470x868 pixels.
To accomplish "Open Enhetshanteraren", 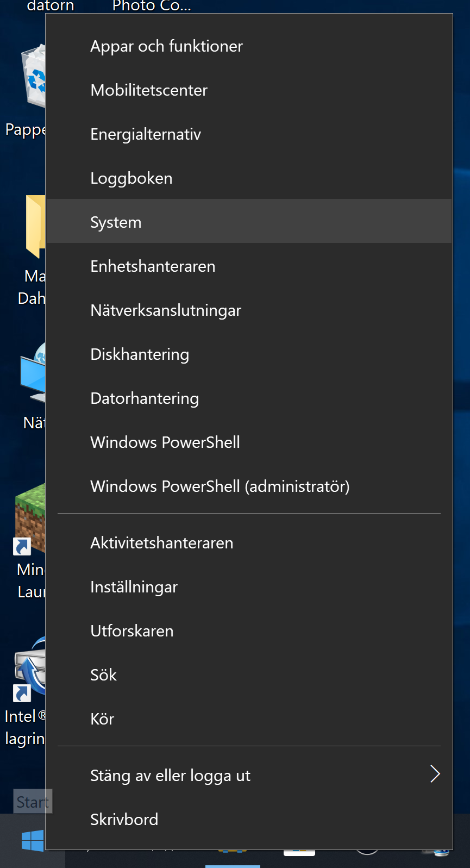I will pyautogui.click(x=249, y=266).
